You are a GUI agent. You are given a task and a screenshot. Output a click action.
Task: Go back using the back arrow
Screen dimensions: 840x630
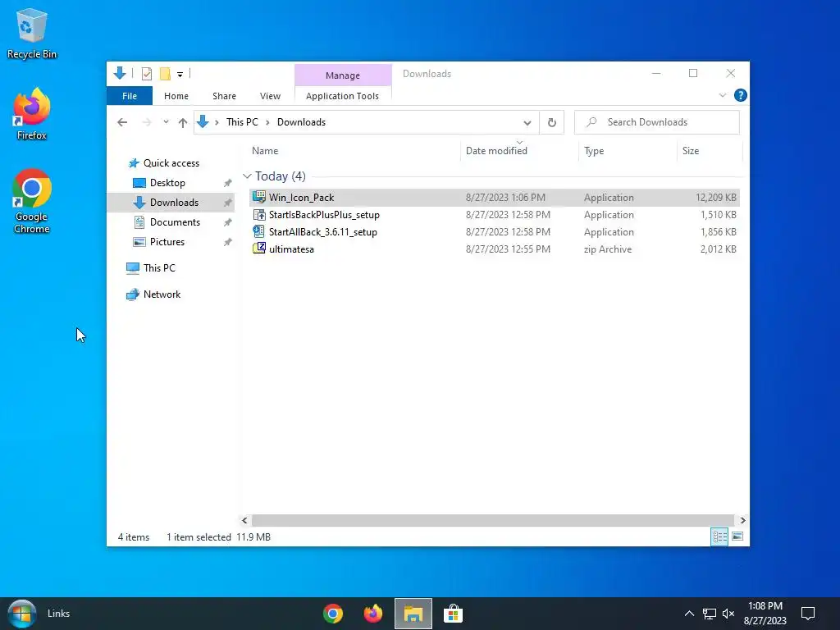pos(122,122)
